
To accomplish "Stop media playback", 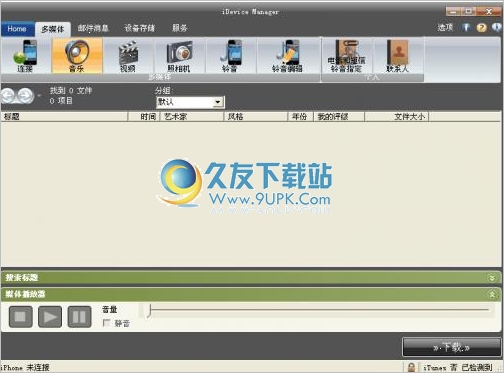I will [x=20, y=317].
